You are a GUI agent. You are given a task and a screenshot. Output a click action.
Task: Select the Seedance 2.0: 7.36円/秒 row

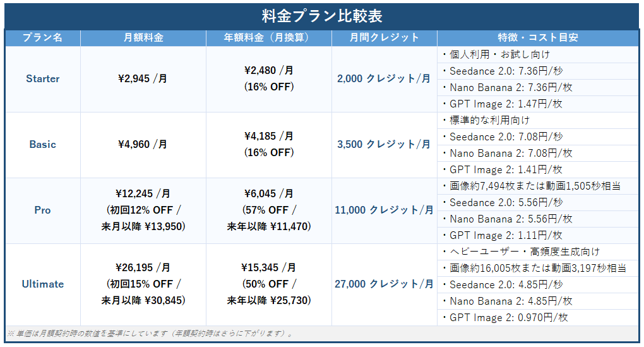pos(538,71)
